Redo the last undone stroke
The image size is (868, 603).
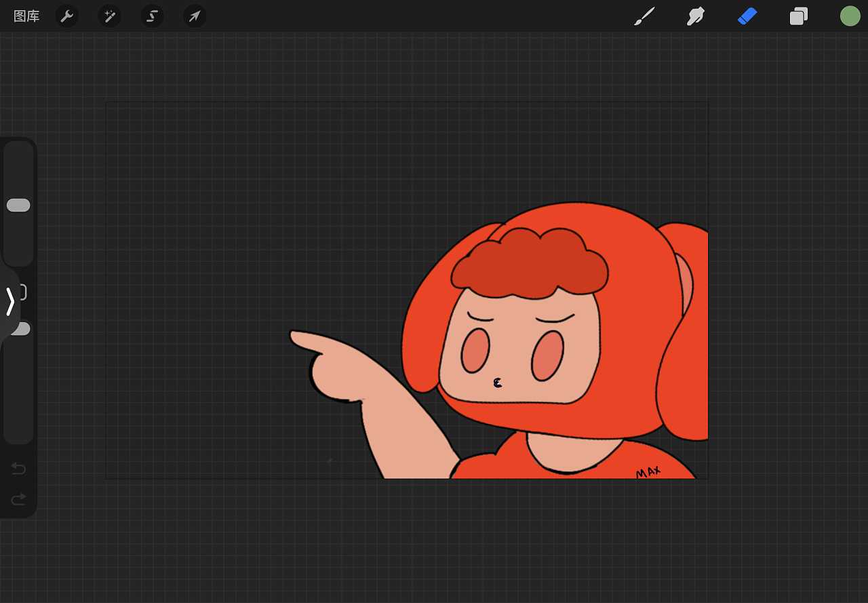(x=18, y=500)
